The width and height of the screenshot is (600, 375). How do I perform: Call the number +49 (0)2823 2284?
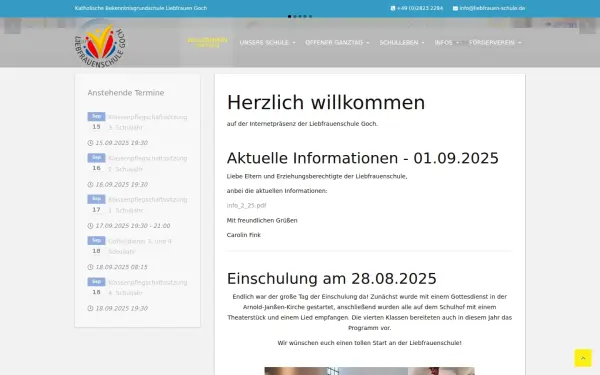420,8
